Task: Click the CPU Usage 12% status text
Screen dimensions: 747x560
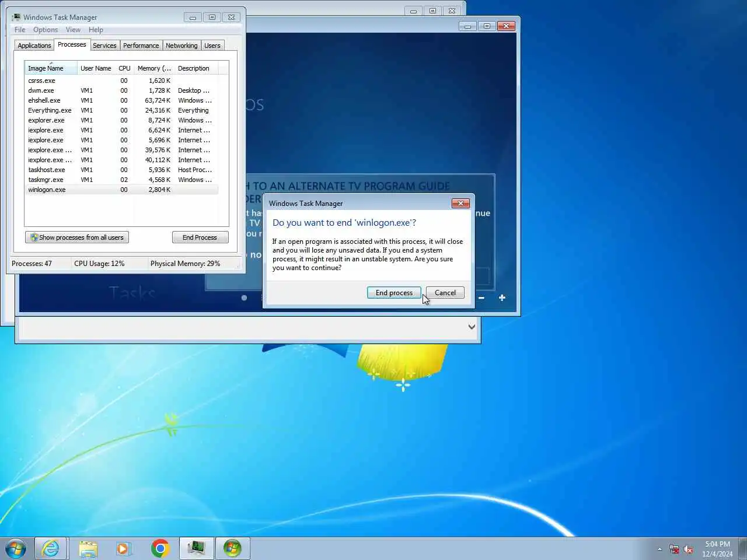Action: (x=99, y=264)
